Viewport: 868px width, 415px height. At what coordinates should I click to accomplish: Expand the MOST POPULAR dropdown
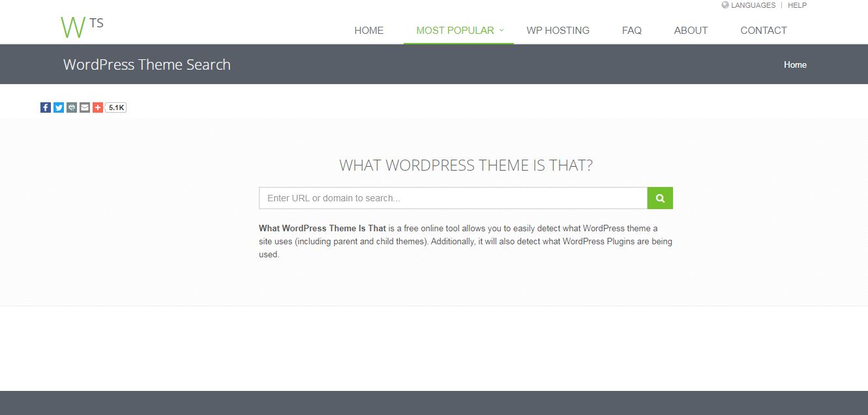pos(455,30)
